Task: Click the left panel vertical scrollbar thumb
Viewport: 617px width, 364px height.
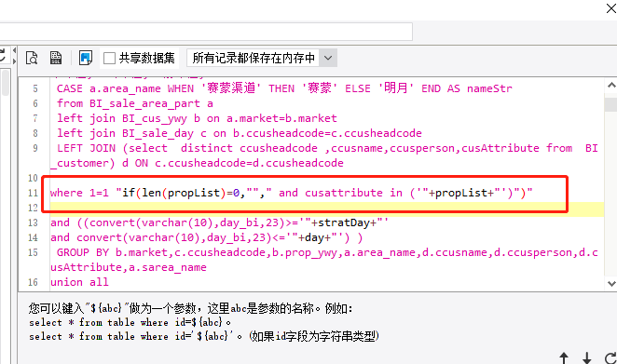Action: click(x=5, y=83)
